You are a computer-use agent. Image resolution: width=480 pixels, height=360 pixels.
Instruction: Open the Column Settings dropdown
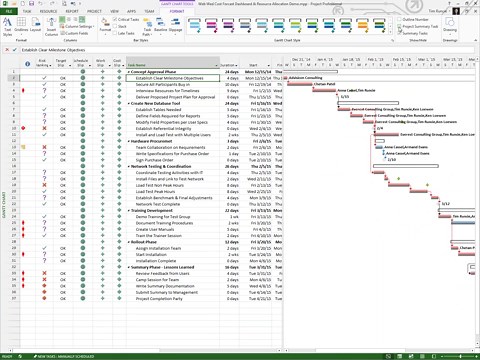coord(77,26)
